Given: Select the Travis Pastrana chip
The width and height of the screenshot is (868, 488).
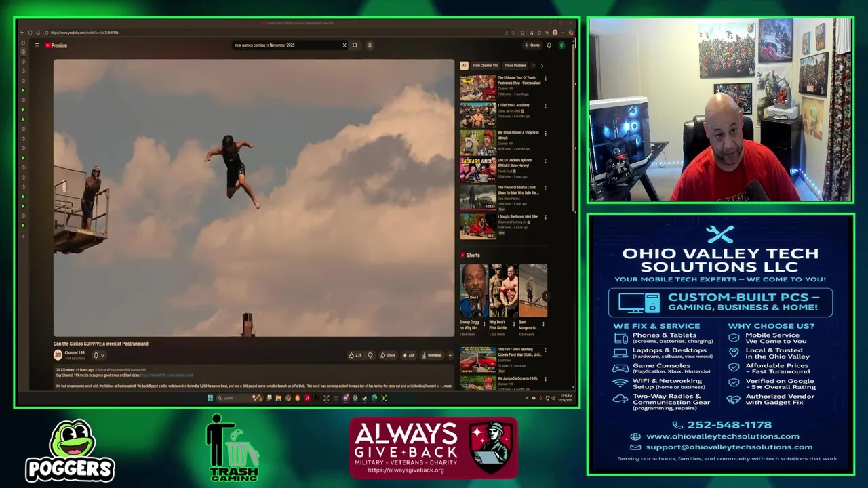Looking at the screenshot, I should click(x=515, y=66).
